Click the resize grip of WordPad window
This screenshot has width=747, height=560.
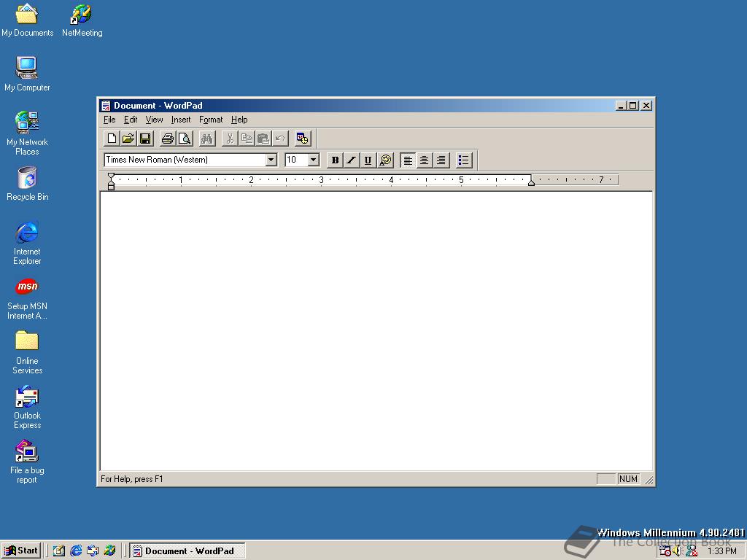(649, 480)
